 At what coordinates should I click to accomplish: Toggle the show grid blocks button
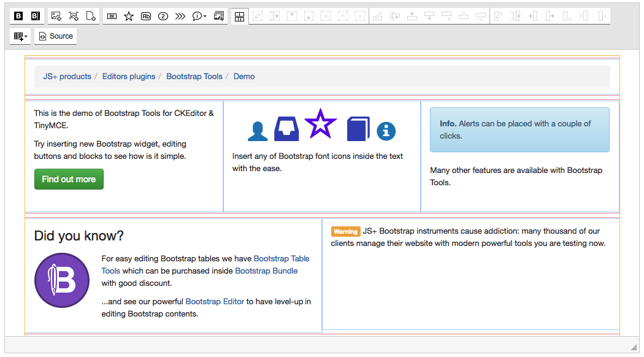tap(240, 17)
